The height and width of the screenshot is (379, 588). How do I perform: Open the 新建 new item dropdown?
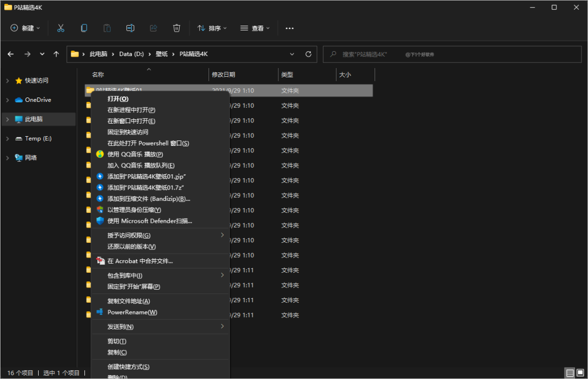pos(25,28)
